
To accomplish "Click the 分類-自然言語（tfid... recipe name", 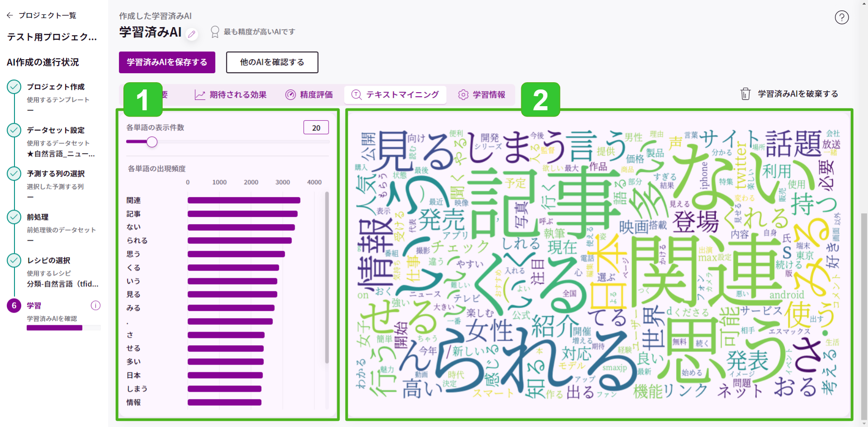I will [62, 284].
